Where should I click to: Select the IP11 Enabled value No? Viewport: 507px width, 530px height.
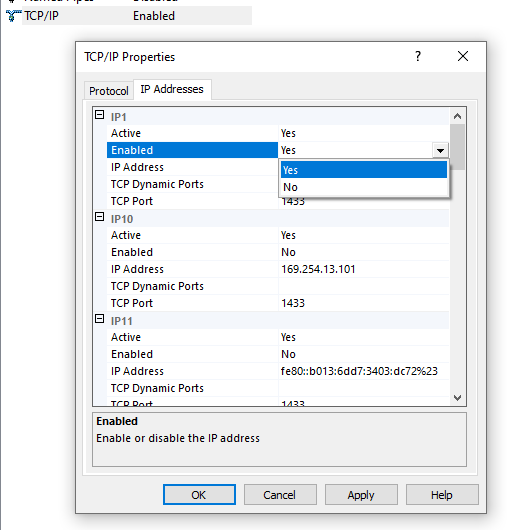pyautogui.click(x=288, y=354)
